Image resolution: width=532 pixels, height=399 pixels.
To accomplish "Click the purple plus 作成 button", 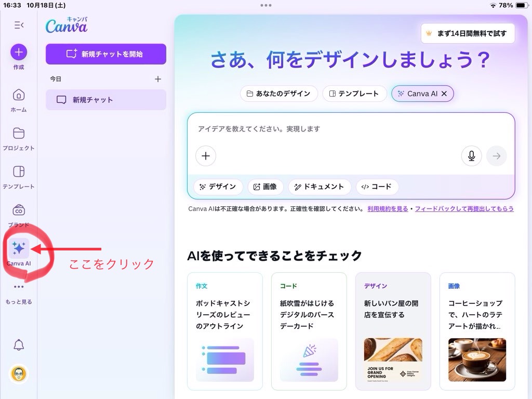I will (19, 52).
